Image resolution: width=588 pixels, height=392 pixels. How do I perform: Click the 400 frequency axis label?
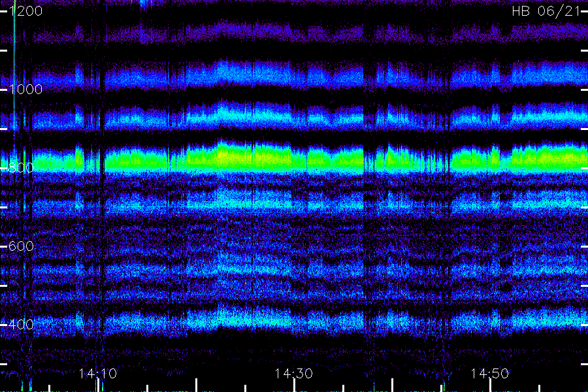[21, 325]
